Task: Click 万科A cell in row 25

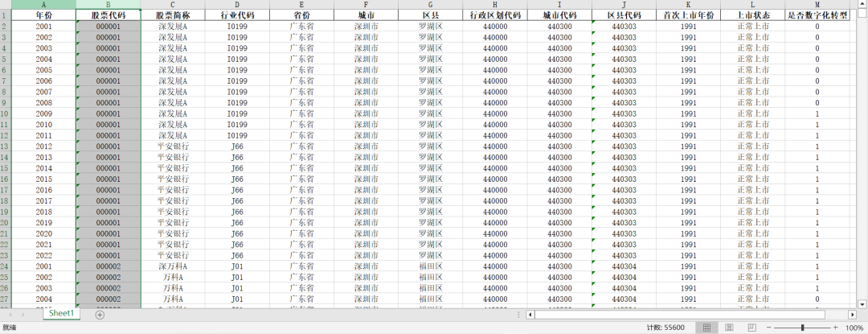Action: click(x=173, y=278)
